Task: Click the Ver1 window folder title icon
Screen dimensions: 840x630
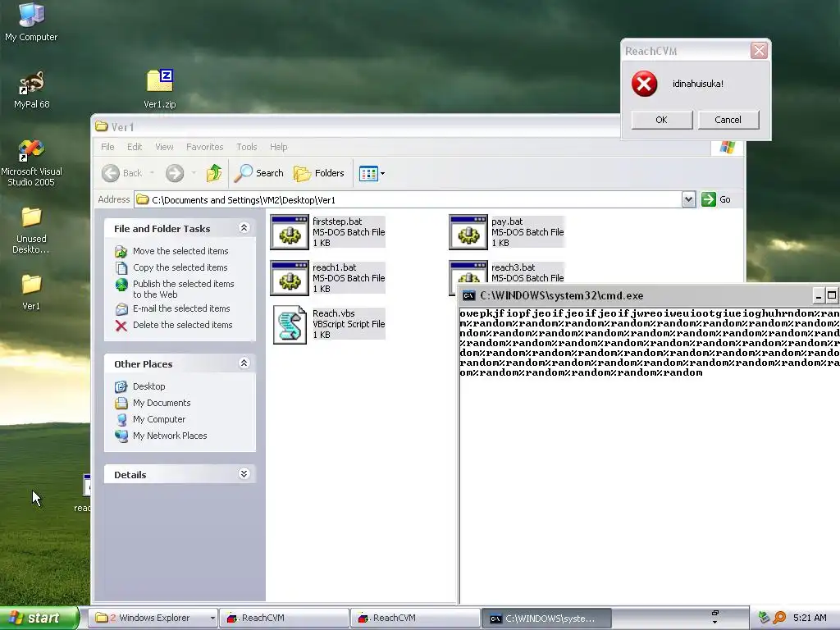Action: point(101,126)
